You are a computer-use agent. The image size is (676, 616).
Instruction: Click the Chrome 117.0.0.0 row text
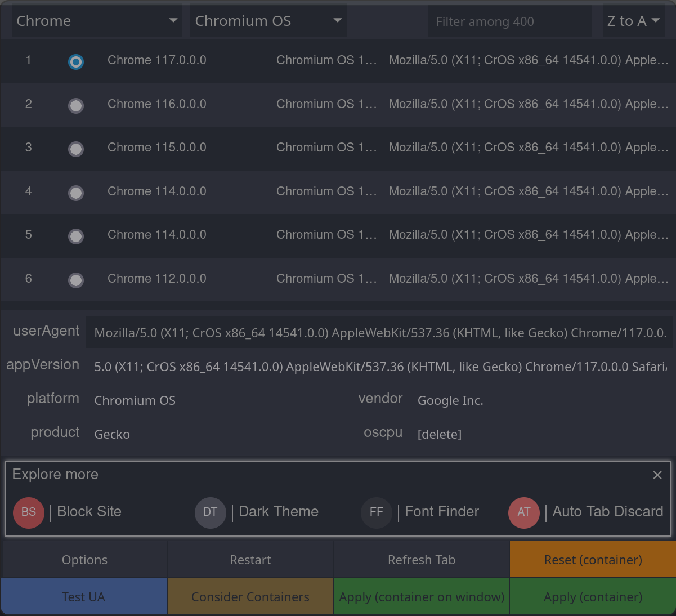(157, 60)
